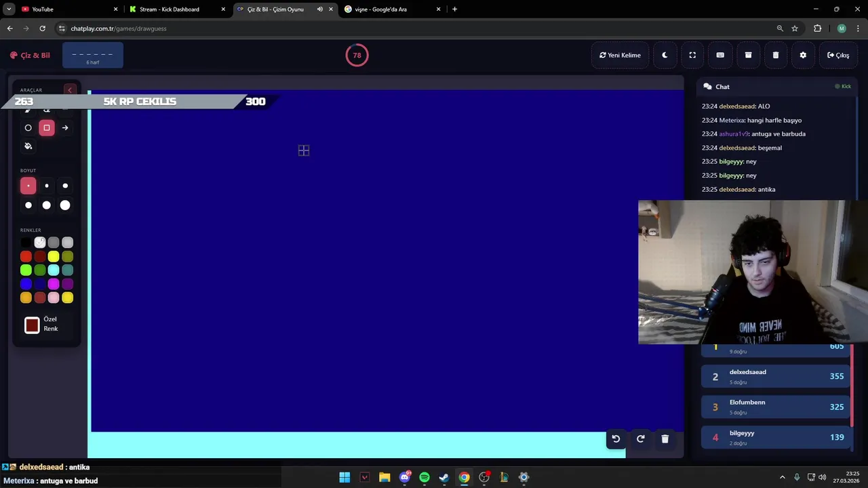Toggle dark mode with the moon icon
The height and width of the screenshot is (488, 868).
665,55
